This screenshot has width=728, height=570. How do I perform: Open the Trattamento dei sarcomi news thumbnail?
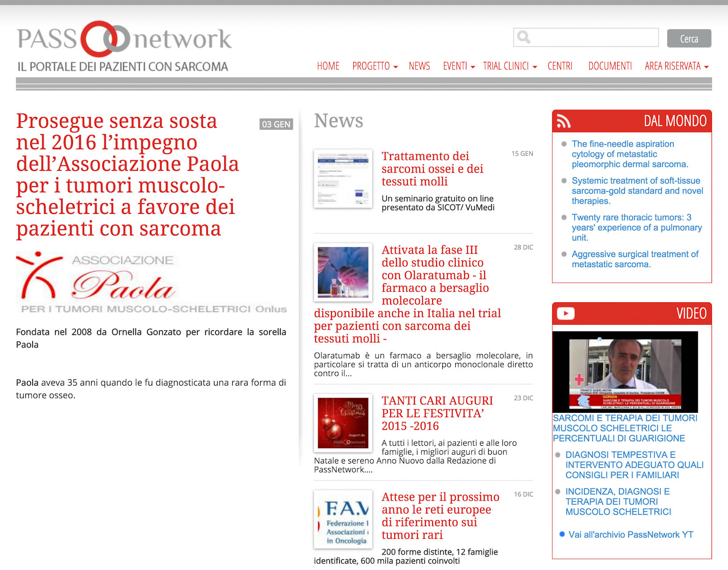tap(343, 179)
